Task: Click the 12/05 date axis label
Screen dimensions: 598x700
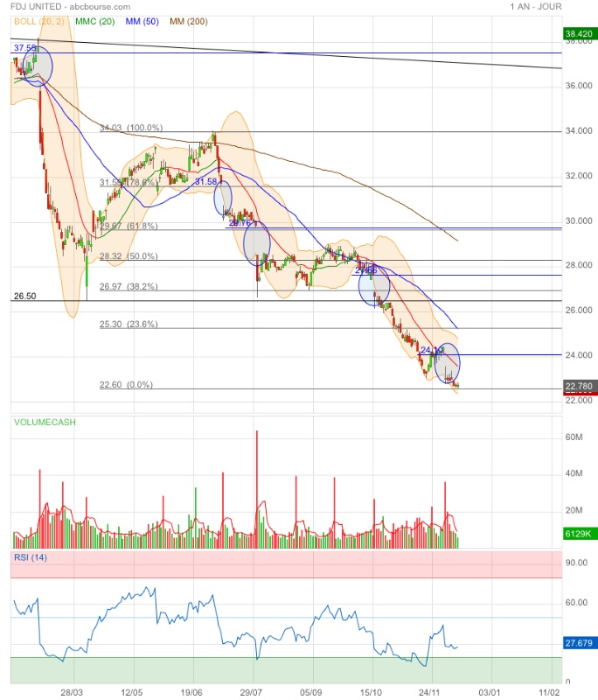Action: tap(131, 692)
